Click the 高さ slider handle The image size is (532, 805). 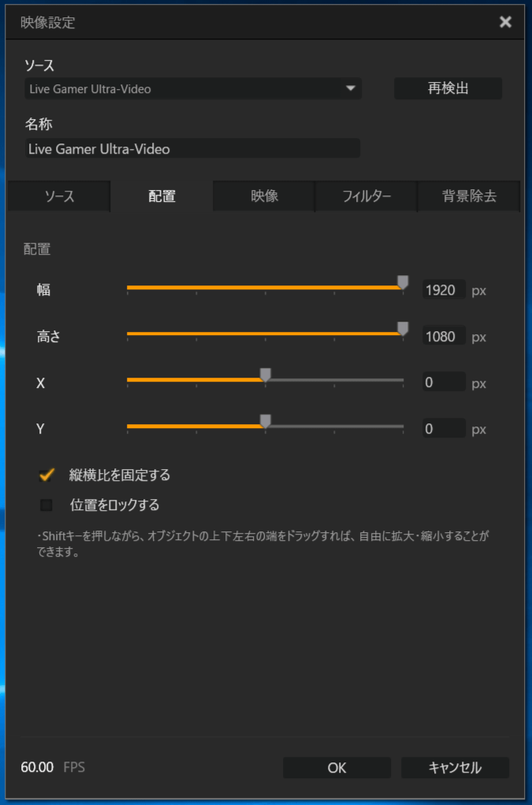(403, 330)
